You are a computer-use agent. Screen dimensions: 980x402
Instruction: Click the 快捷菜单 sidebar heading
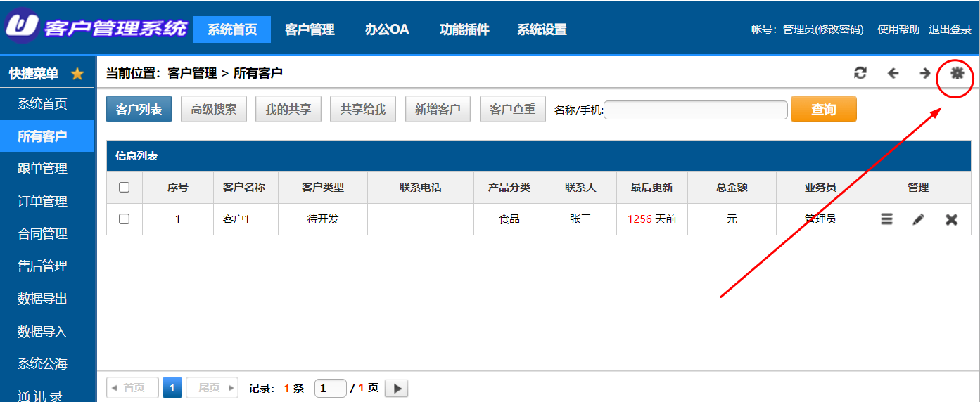[34, 74]
